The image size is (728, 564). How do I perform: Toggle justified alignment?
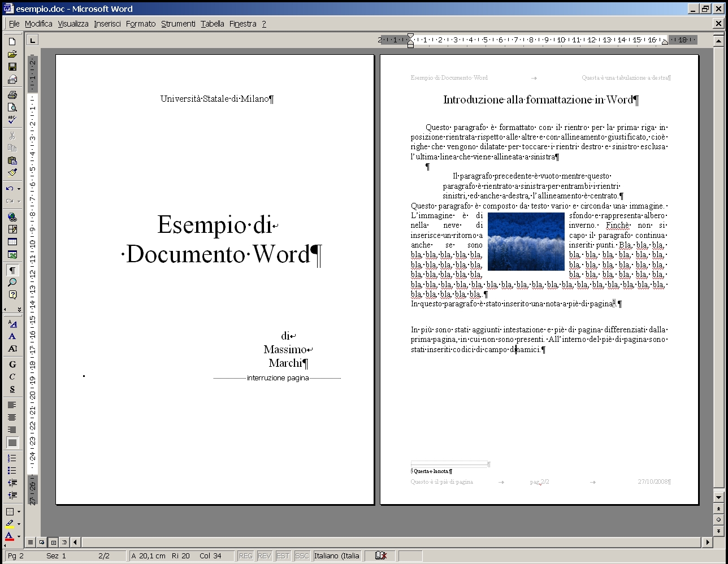pos(12,442)
